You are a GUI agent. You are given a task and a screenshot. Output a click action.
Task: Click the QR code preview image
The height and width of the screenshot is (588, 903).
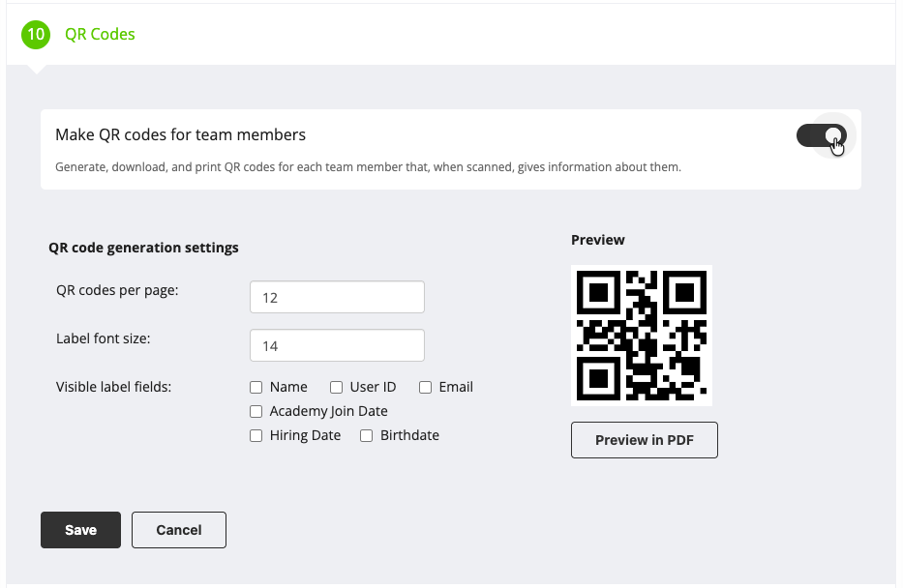pos(642,336)
